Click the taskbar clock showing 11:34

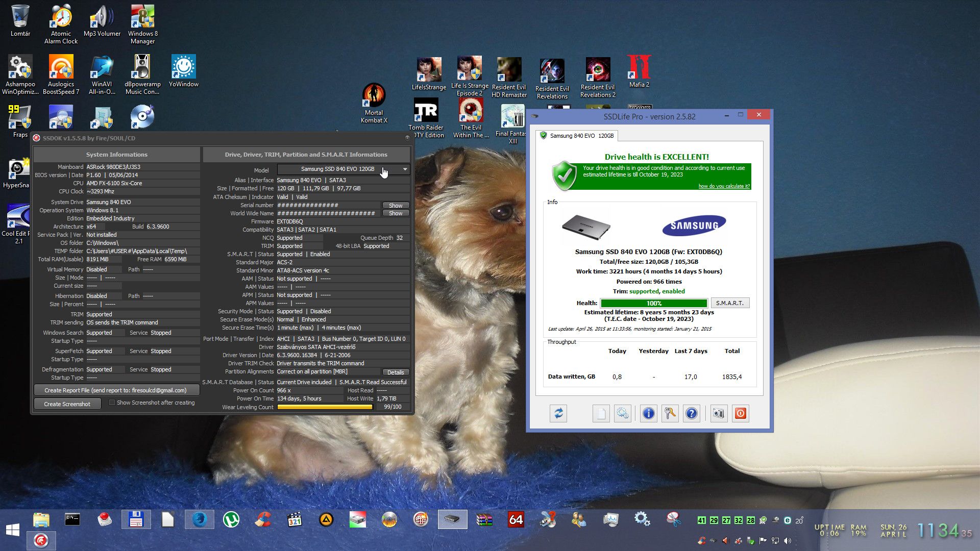point(944,531)
